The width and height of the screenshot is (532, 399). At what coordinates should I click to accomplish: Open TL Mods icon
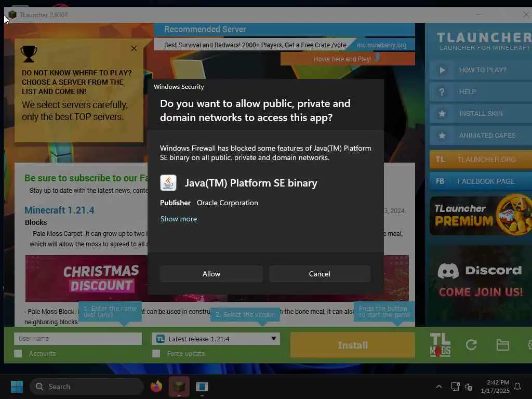[x=440, y=345]
